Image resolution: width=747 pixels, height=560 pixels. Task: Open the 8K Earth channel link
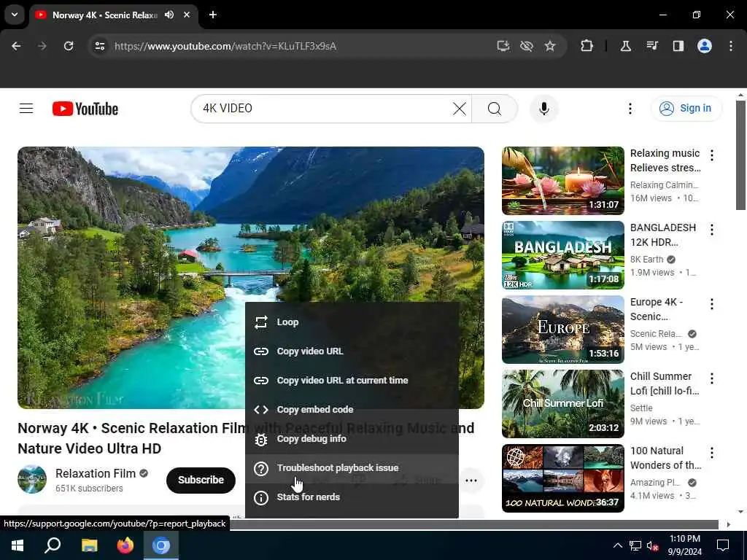pos(646,259)
